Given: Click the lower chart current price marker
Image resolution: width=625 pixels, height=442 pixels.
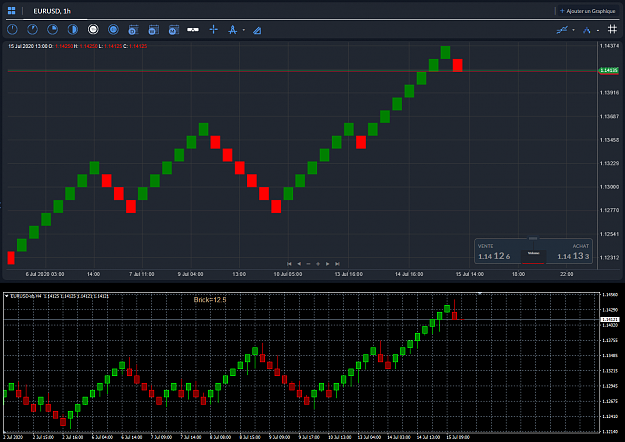Looking at the screenshot, I should click(610, 320).
